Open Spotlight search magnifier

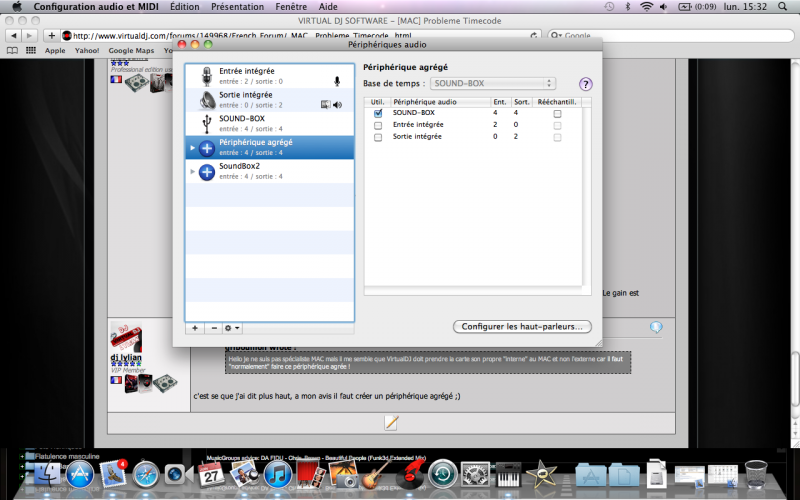point(783,7)
